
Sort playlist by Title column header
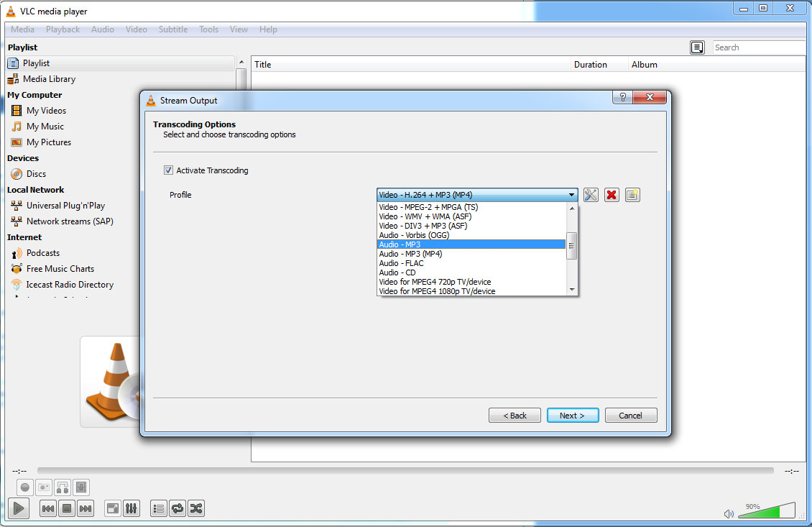click(410, 65)
